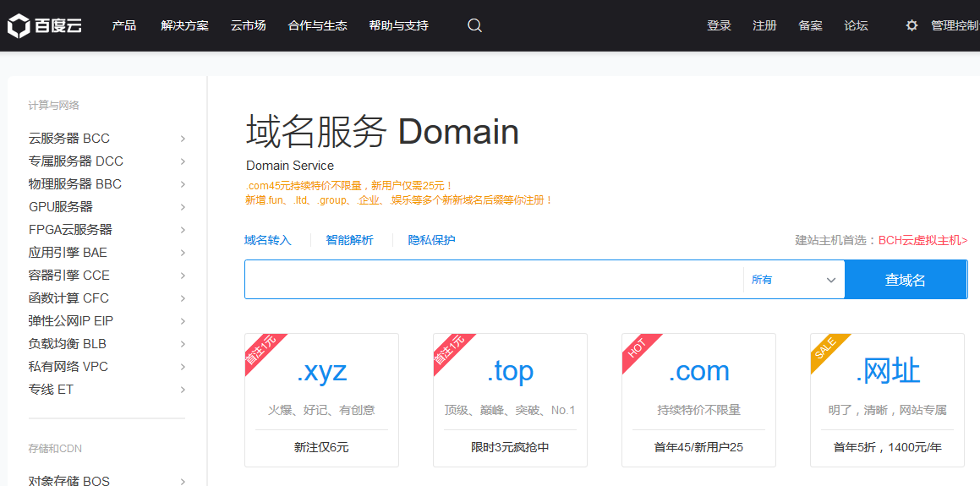Click the 新注仅6元 text
Viewport: 980px width, 486px height.
pyautogui.click(x=322, y=448)
